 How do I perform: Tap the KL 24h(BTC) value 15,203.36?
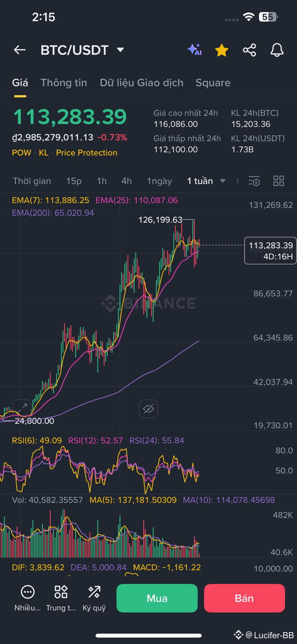[251, 124]
